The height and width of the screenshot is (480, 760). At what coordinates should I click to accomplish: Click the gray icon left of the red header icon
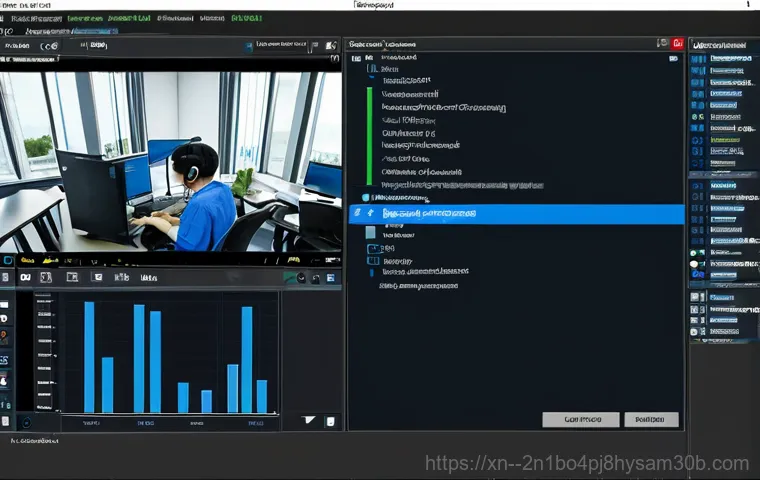click(x=662, y=44)
